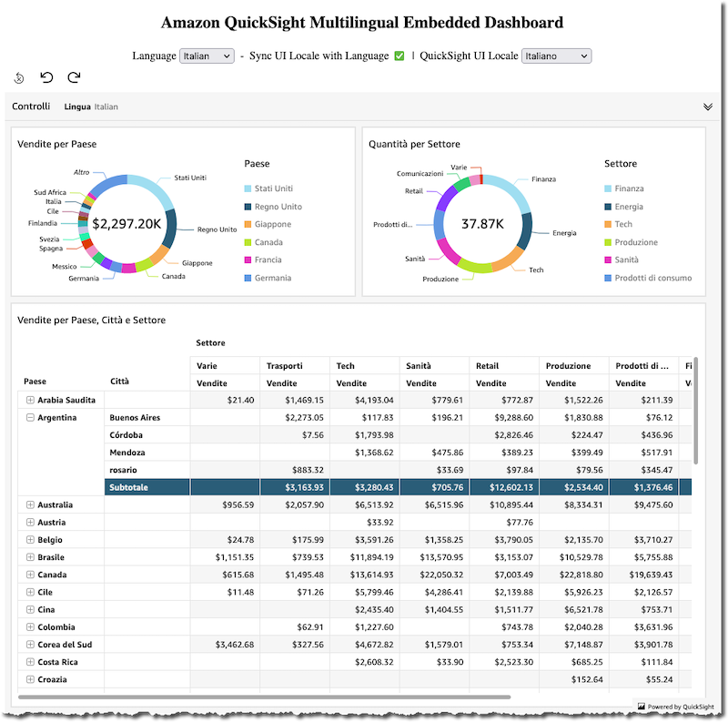Expand the Brasile row

(30, 556)
